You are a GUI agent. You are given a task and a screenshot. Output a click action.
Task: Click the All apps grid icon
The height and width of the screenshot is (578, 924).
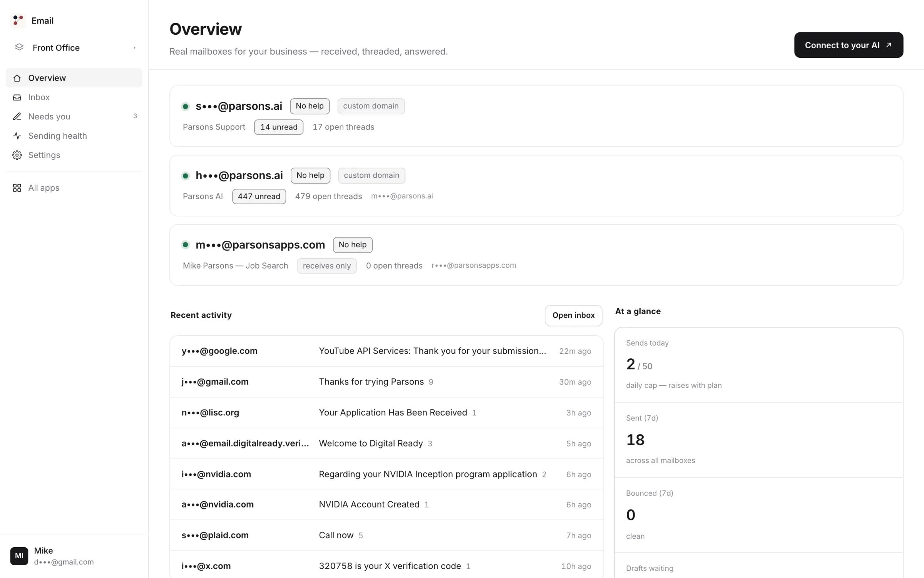(17, 188)
